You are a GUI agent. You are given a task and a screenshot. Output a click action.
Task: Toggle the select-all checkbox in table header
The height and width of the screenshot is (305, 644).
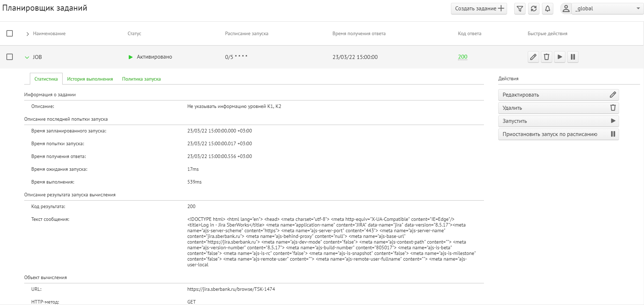click(10, 33)
